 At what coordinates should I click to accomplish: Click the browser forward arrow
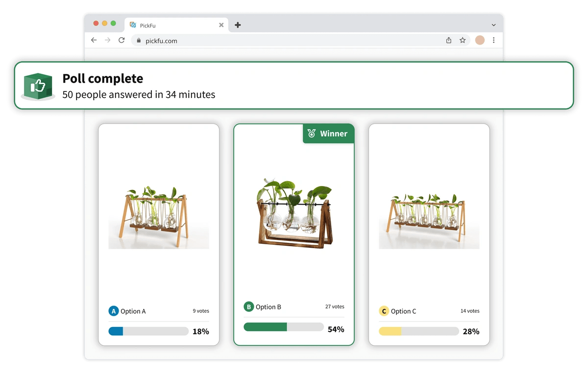point(108,40)
